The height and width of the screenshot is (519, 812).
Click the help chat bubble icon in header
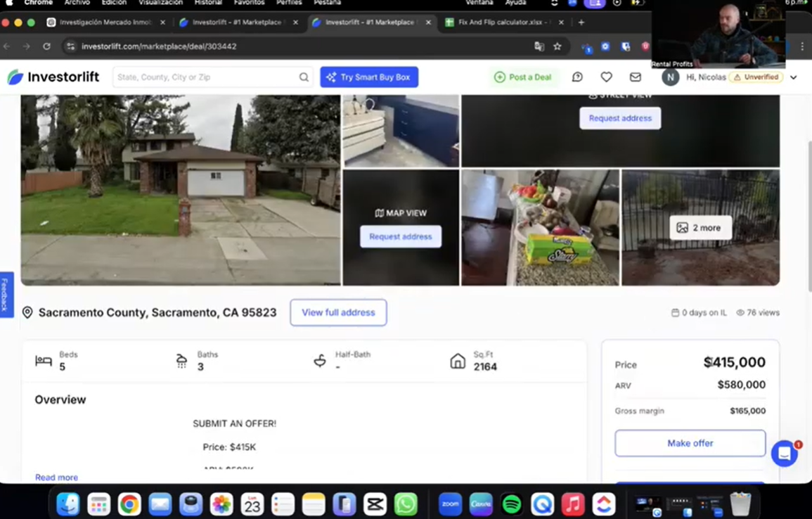pyautogui.click(x=577, y=77)
